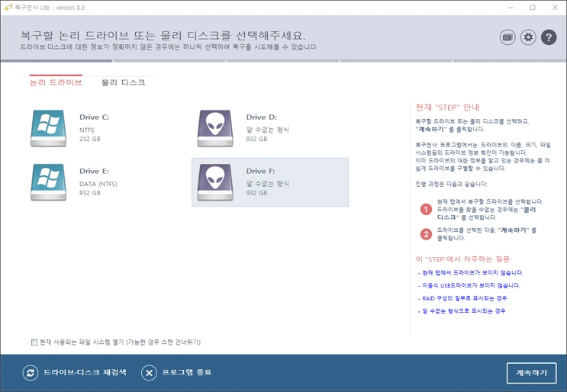The width and height of the screenshot is (567, 392).
Task: Open link 알 수없는 형식으로 표시되는 경우
Action: [x=464, y=311]
